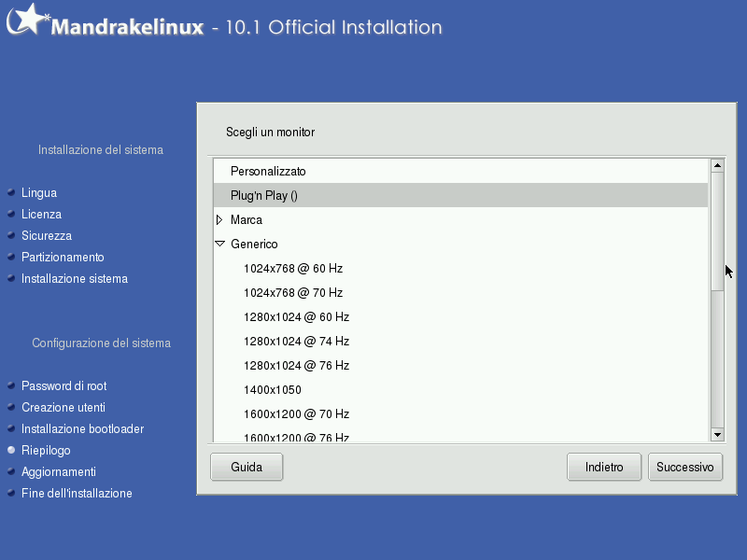Screen dimensions: 747x560
Task: Click the bullet icon beside Password di root
Action: (11, 386)
